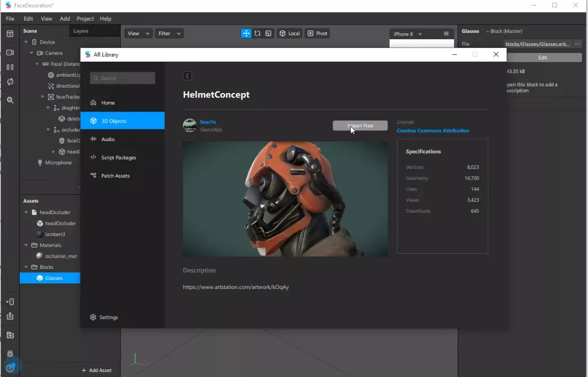Open Script Packages in AR Library
This screenshot has width=588, height=377.
tap(122, 158)
